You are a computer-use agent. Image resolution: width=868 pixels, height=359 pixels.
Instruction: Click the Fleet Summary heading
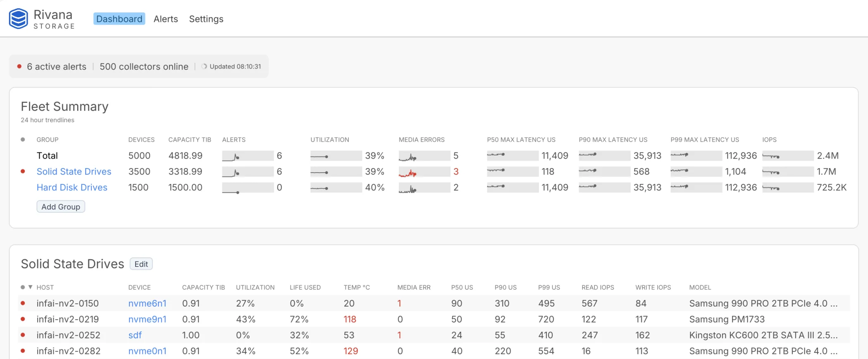pos(64,107)
